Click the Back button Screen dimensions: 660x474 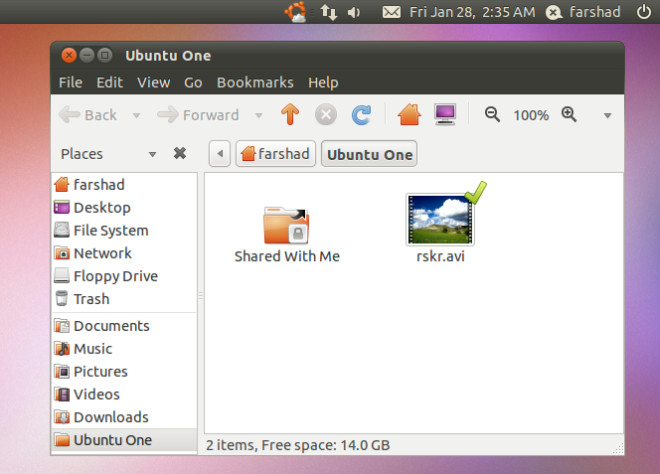88,115
